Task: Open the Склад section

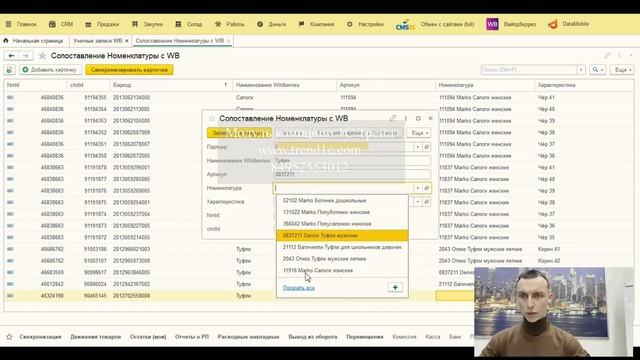Action: [189, 24]
